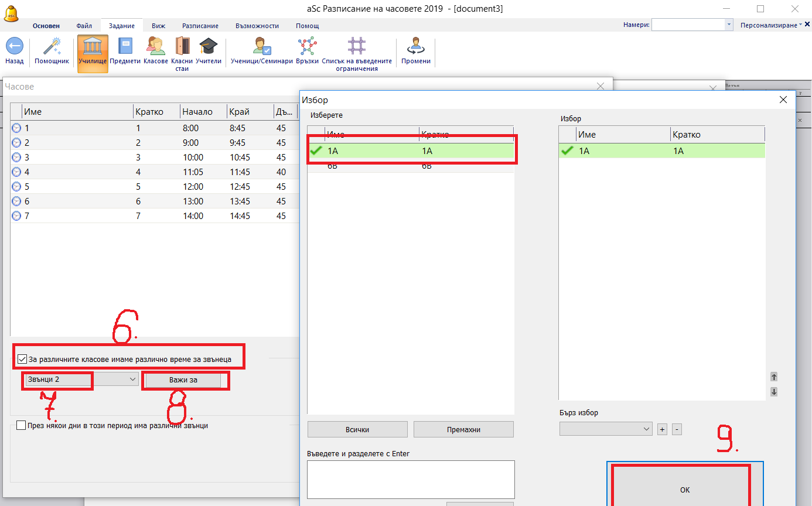The height and width of the screenshot is (506, 812).
Task: Open the Учители teachers icon
Action: (x=208, y=47)
